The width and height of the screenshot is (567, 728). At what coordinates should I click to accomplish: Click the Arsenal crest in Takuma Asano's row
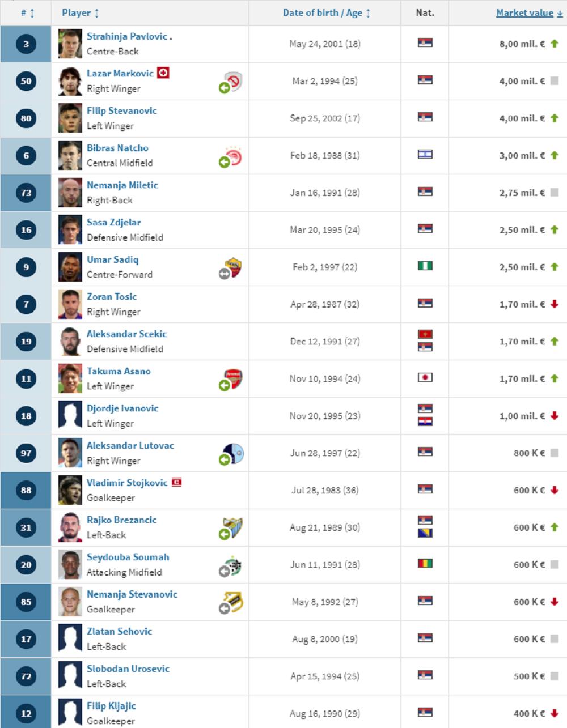click(234, 378)
